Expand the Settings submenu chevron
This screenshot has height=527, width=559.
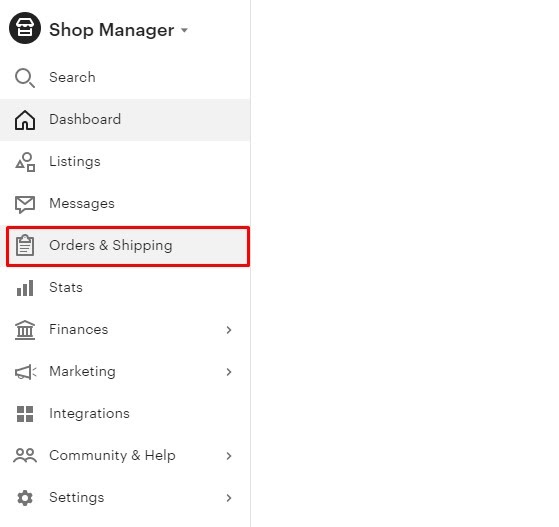(x=229, y=498)
